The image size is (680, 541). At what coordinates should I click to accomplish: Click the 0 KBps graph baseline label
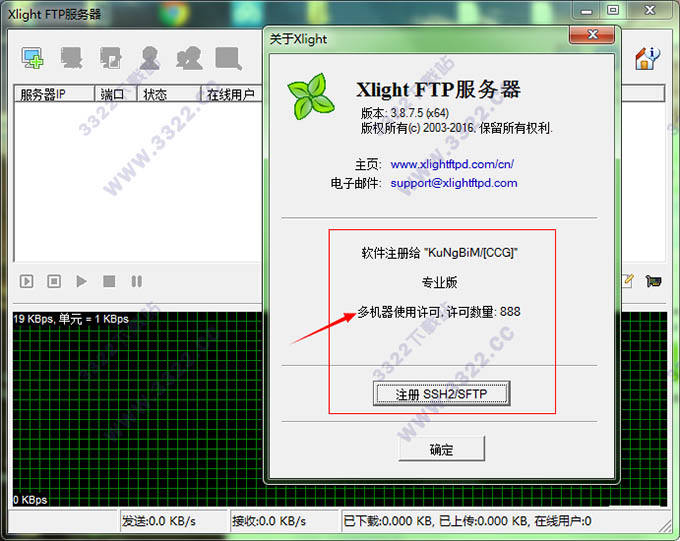pyautogui.click(x=30, y=500)
